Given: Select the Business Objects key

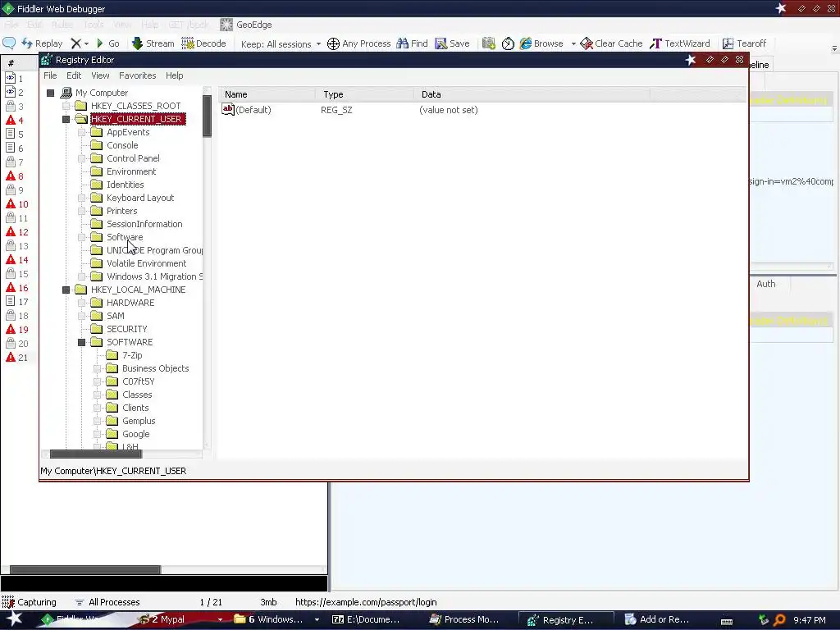Looking at the screenshot, I should pos(155,368).
